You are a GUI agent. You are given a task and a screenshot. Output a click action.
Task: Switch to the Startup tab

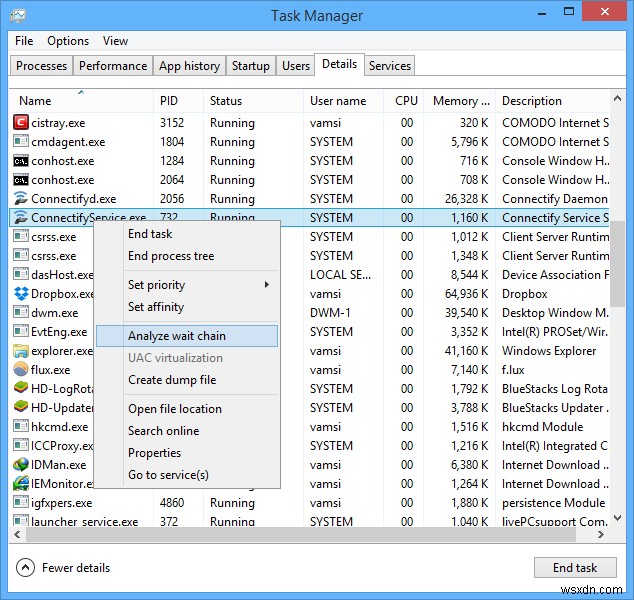[251, 65]
